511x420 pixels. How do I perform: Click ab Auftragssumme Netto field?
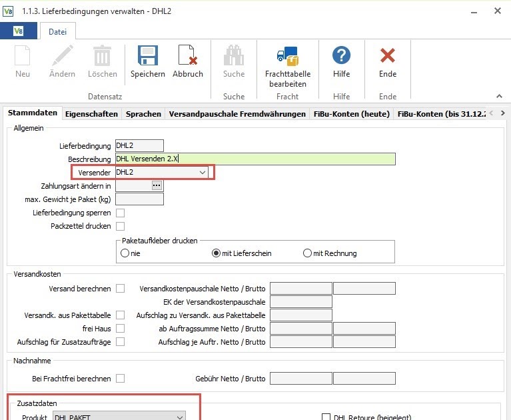pyautogui.click(x=300, y=329)
